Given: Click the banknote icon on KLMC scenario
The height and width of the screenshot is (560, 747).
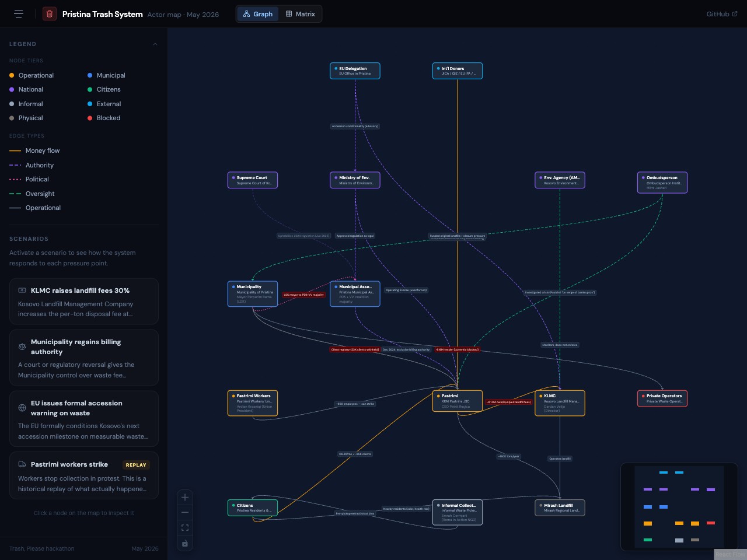Looking at the screenshot, I should 22,290.
